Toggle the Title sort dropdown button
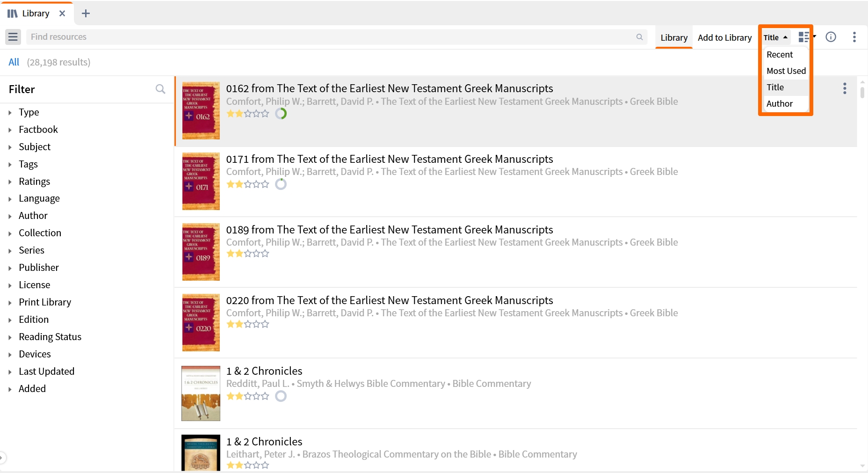 click(775, 37)
